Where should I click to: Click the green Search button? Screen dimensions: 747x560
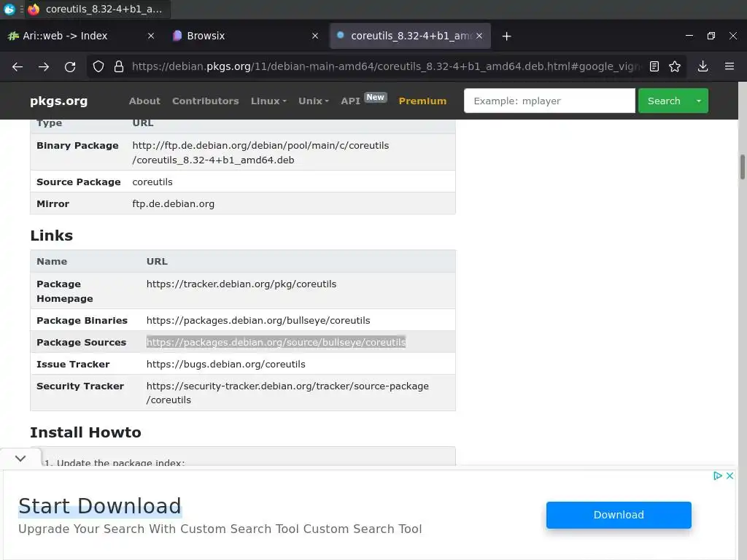tap(664, 101)
